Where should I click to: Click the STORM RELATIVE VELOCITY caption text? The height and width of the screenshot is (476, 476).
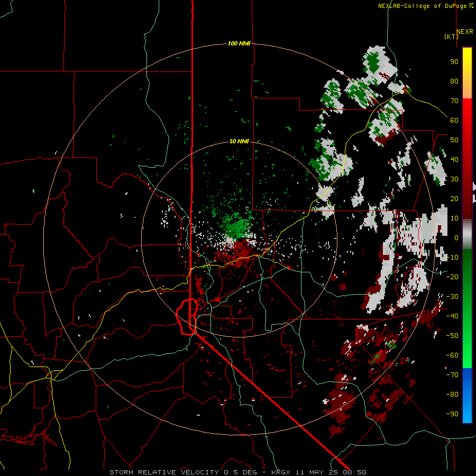(164, 472)
